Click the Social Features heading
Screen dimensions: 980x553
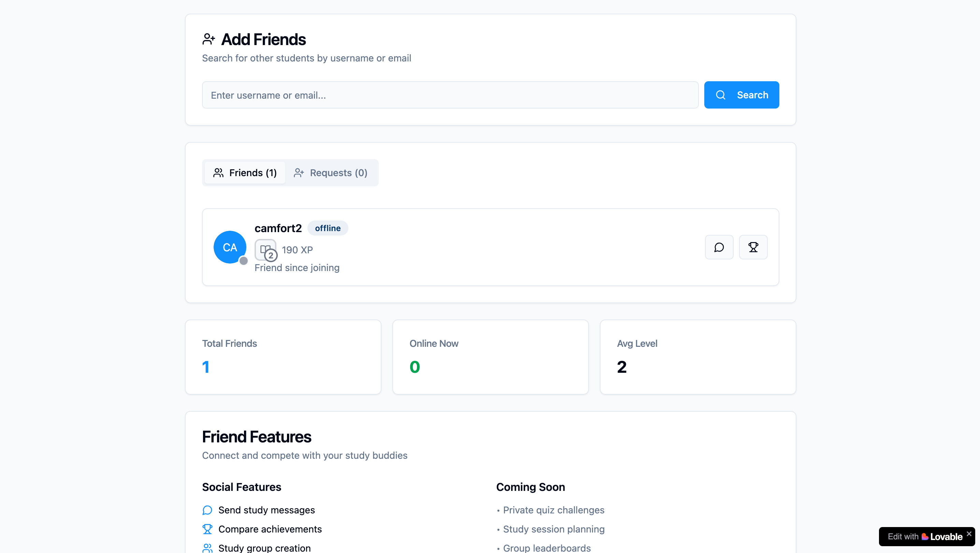[x=241, y=487]
